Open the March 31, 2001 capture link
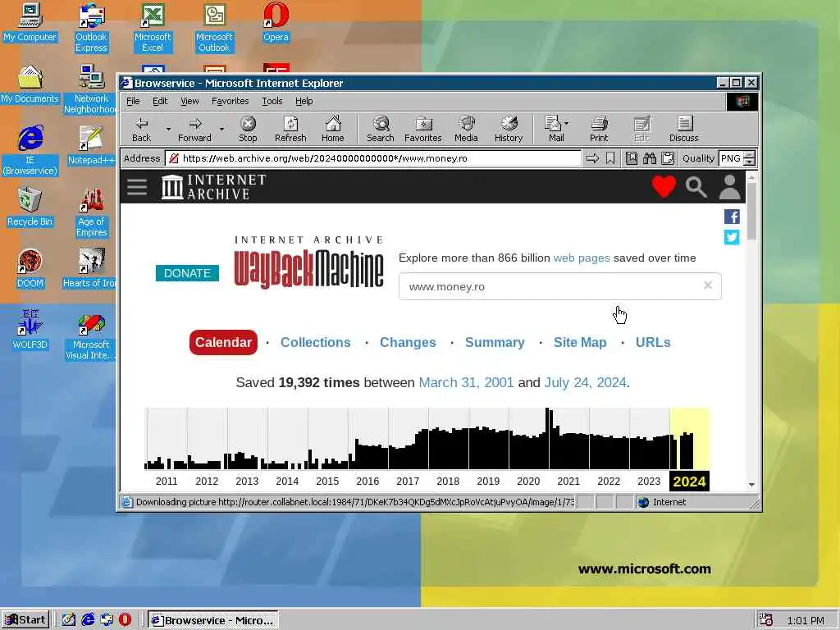 (x=466, y=382)
